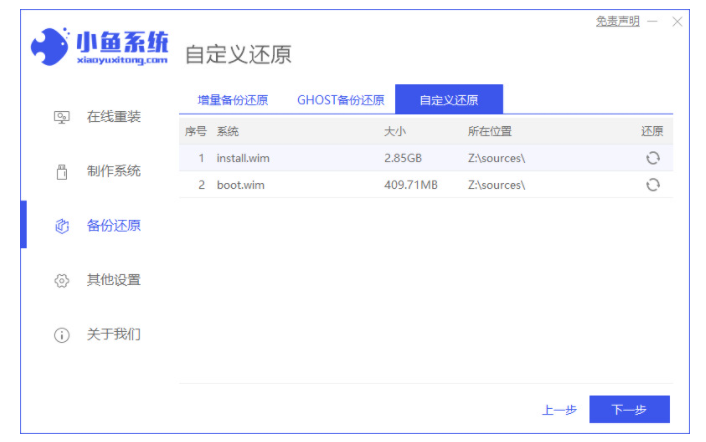Click the 备份还原 sidebar icon
The image size is (706, 442).
62,226
